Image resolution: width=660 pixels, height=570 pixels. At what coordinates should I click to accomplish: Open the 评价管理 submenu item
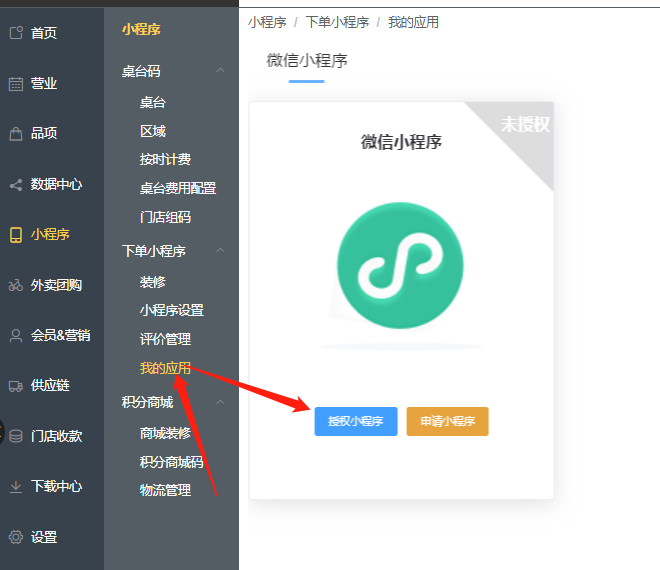165,339
